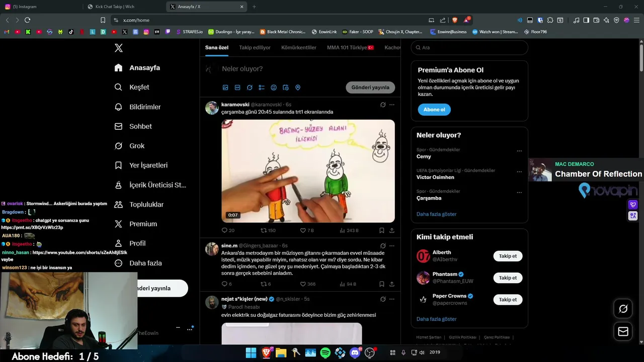Open floating Grok button
The height and width of the screenshot is (362, 644).
(623, 309)
